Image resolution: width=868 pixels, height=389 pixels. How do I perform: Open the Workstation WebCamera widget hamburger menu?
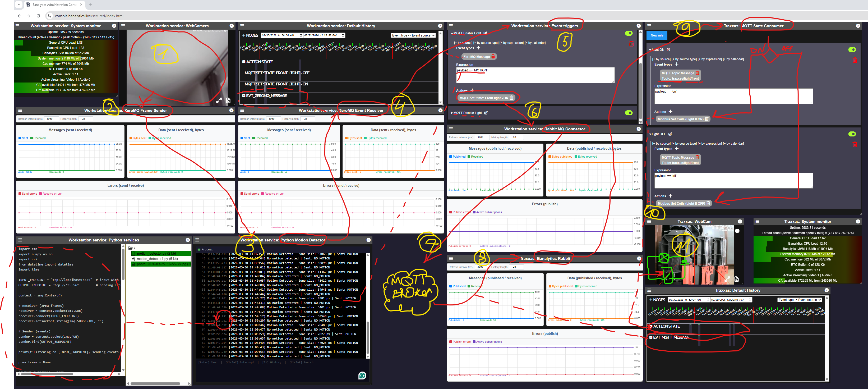point(123,26)
